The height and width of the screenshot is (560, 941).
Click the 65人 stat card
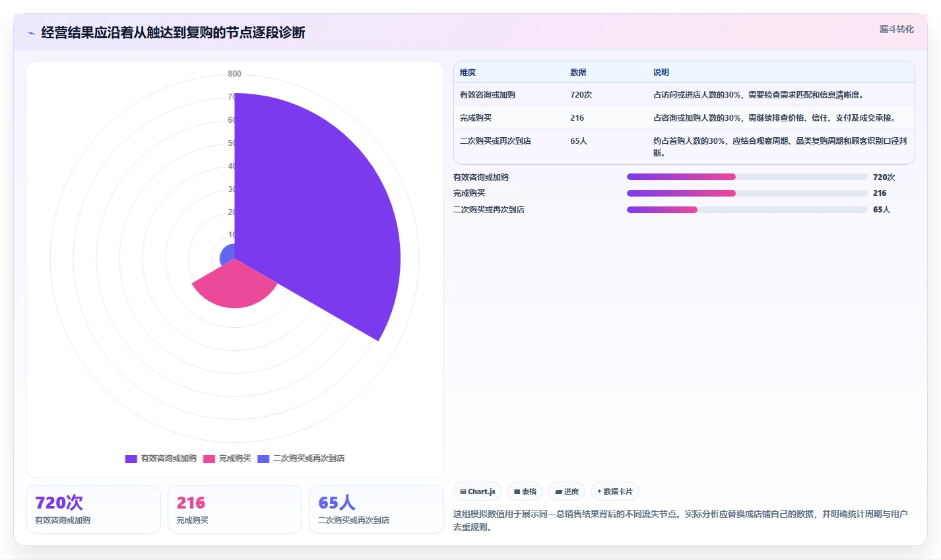[376, 509]
